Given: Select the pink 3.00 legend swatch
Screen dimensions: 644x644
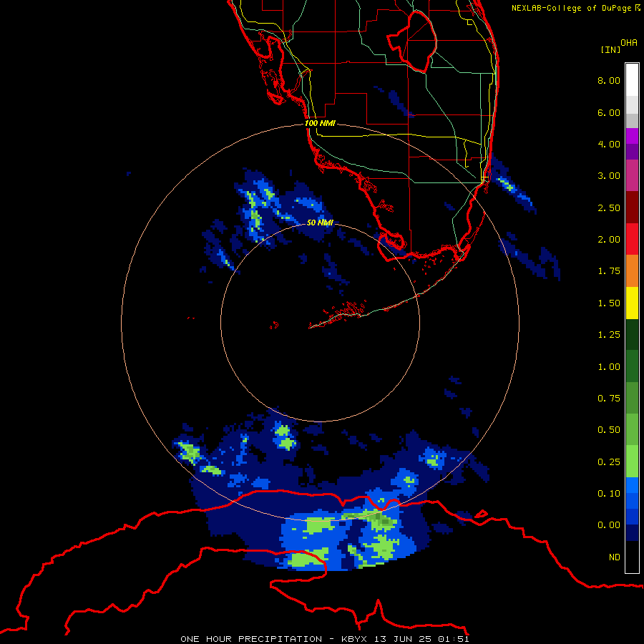Looking at the screenshot, I should [x=632, y=175].
